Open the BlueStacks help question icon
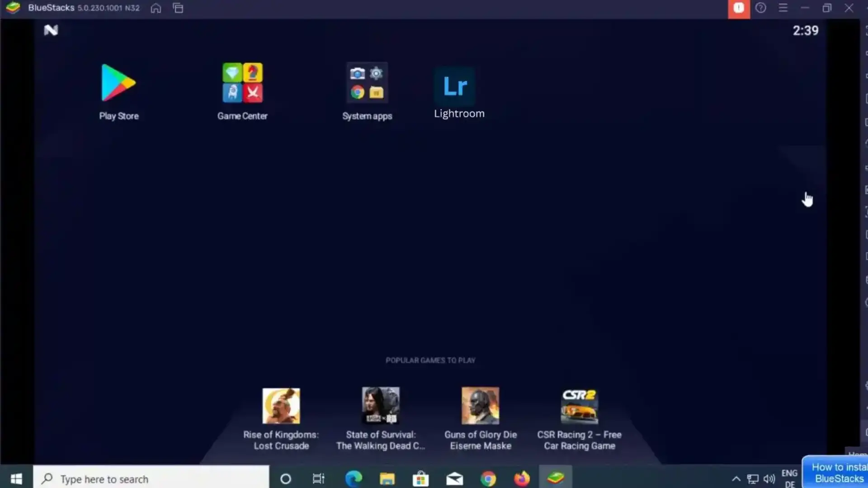 coord(761,8)
